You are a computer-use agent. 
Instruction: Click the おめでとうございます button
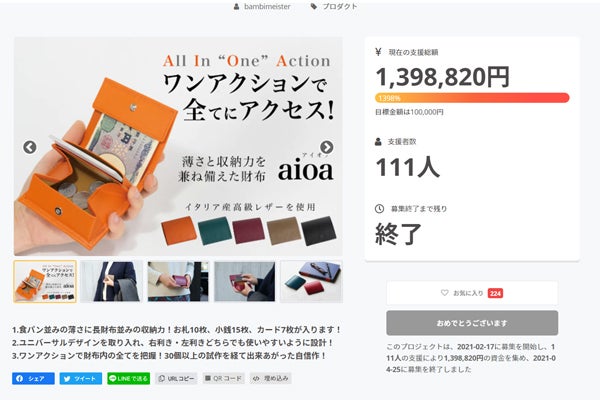point(471,323)
